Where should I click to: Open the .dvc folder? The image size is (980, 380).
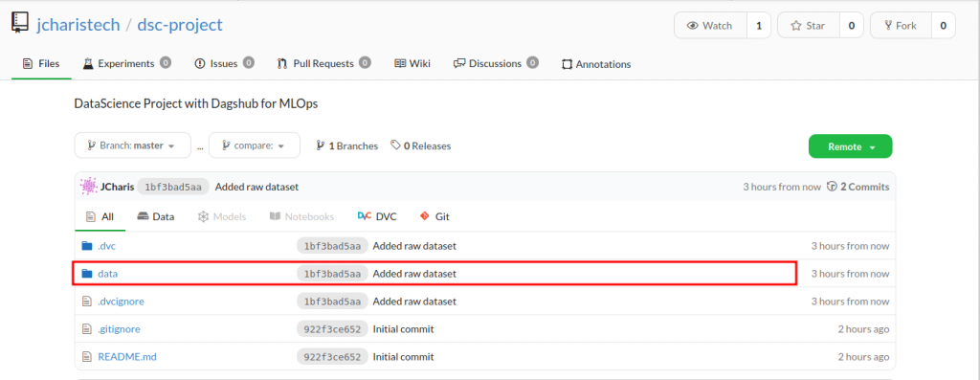tap(107, 246)
